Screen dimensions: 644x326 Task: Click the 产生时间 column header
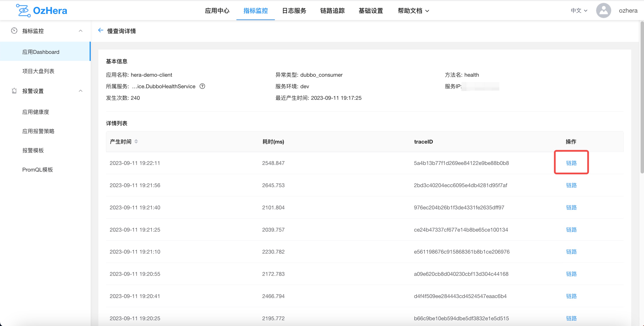(x=121, y=142)
